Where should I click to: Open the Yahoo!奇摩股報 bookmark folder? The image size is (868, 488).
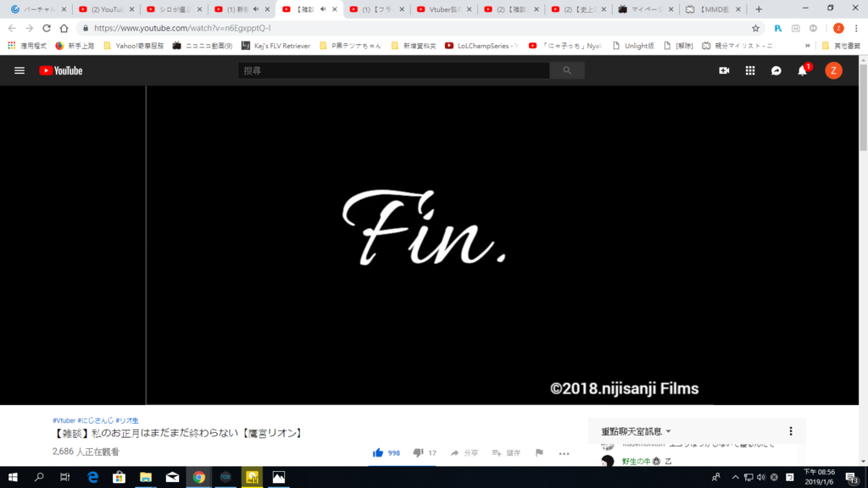(x=133, y=46)
